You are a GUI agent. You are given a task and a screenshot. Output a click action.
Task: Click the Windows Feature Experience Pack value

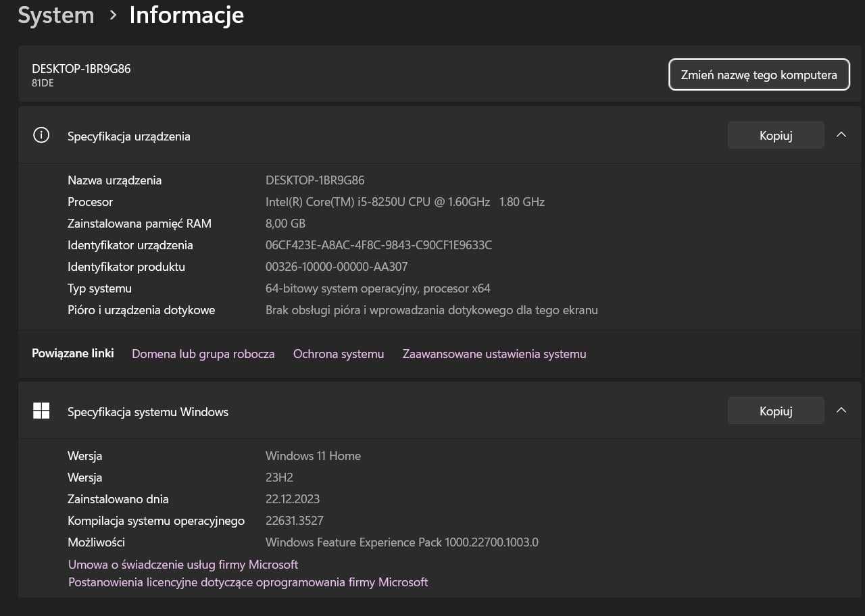tap(402, 542)
